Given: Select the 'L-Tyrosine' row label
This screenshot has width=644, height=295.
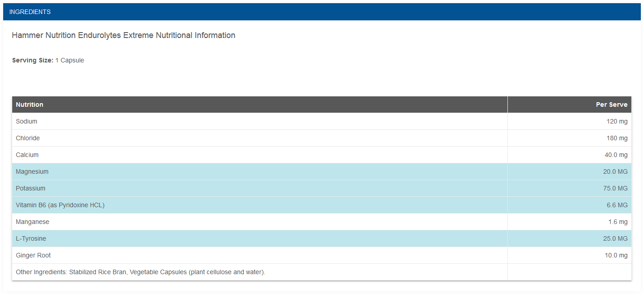Looking at the screenshot, I should point(31,238).
